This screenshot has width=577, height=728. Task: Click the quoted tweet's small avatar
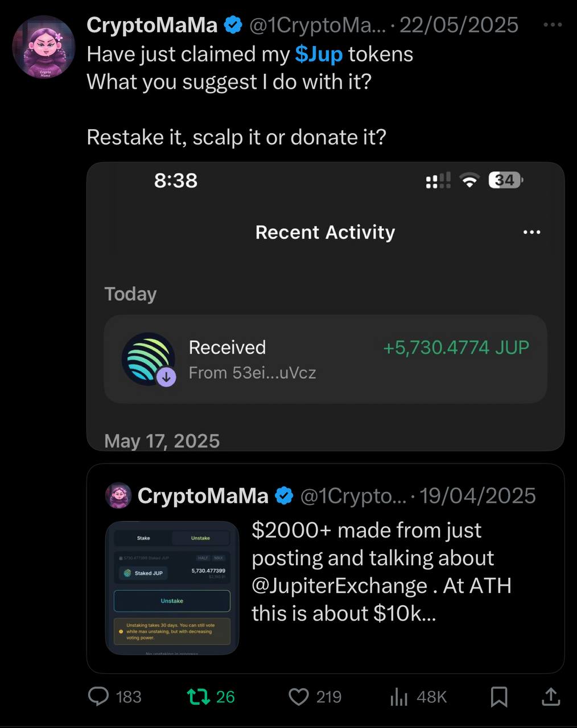pos(119,496)
